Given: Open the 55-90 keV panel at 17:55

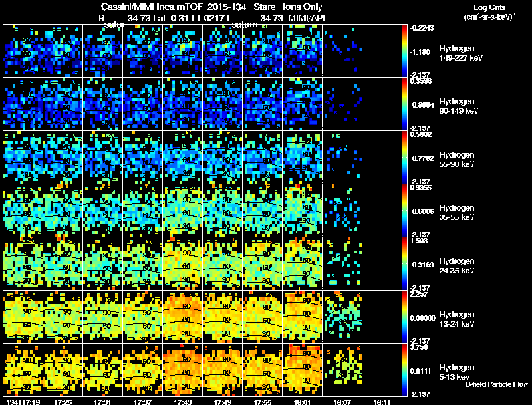Looking at the screenshot, I should (x=263, y=157).
